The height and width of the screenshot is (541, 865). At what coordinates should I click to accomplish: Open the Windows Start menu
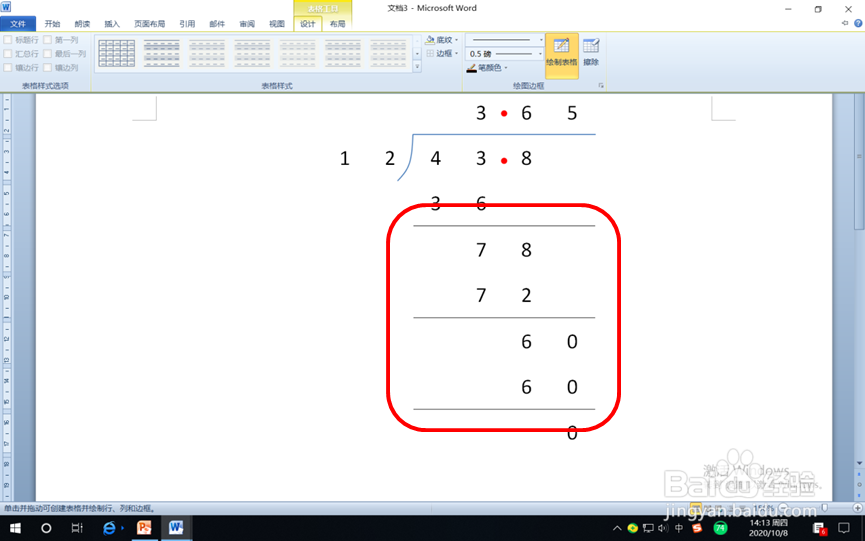15,528
